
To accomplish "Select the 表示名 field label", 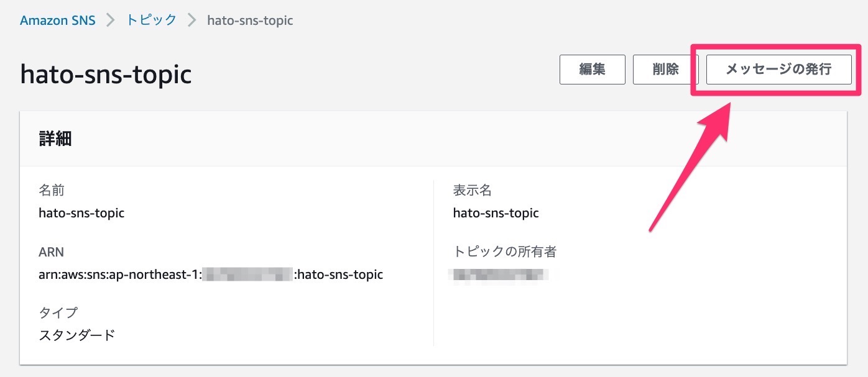I will pyautogui.click(x=471, y=190).
